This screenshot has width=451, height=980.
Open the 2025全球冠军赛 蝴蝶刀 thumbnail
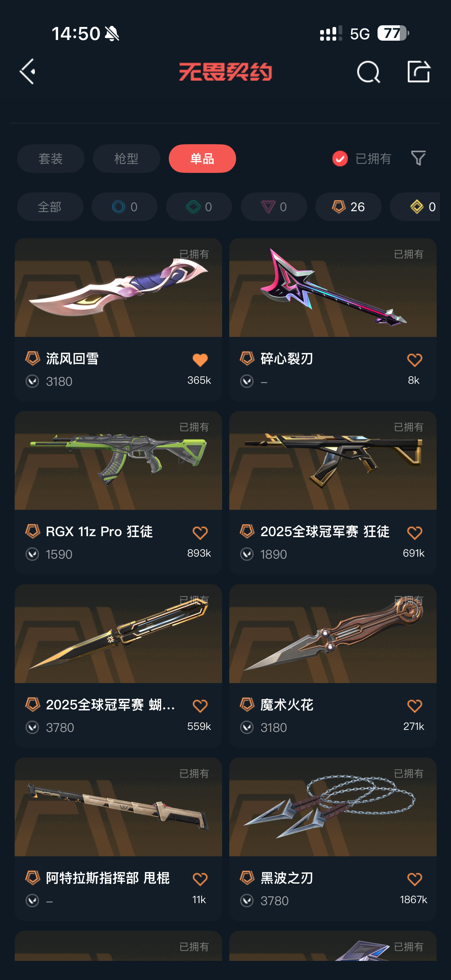click(x=118, y=634)
